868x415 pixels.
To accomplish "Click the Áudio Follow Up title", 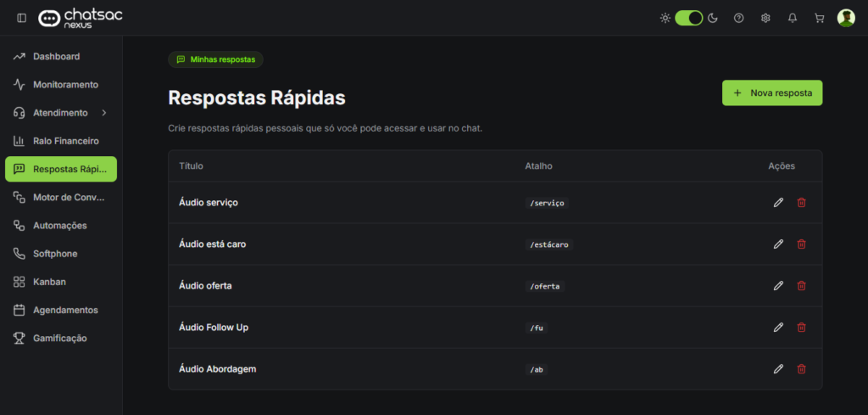I will (x=214, y=328).
